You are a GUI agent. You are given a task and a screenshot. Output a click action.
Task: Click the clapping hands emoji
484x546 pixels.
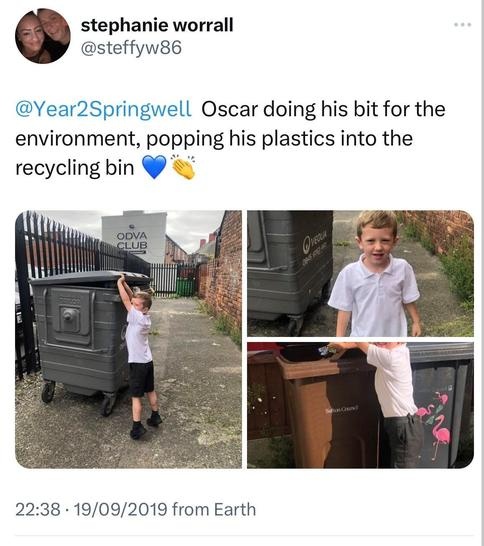[184, 167]
